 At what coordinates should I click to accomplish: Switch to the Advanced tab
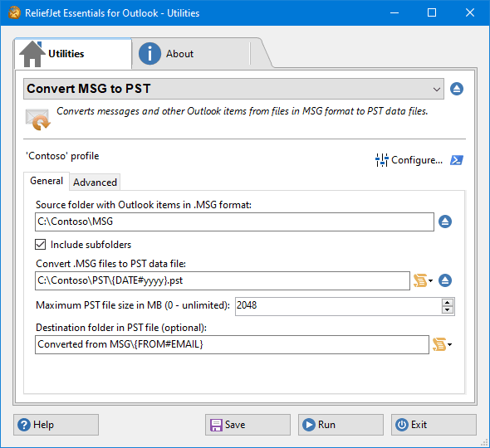click(x=95, y=183)
